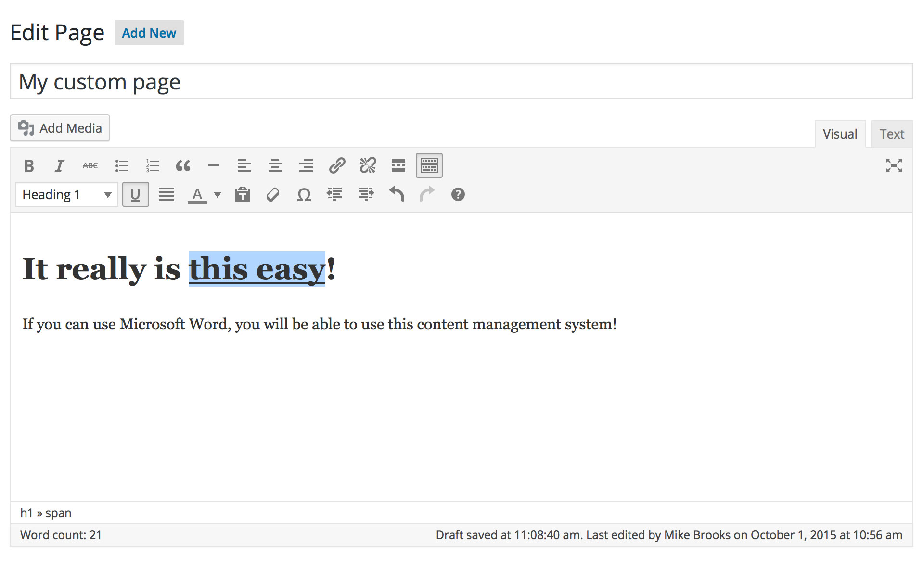Toggle bold formatting

[29, 166]
